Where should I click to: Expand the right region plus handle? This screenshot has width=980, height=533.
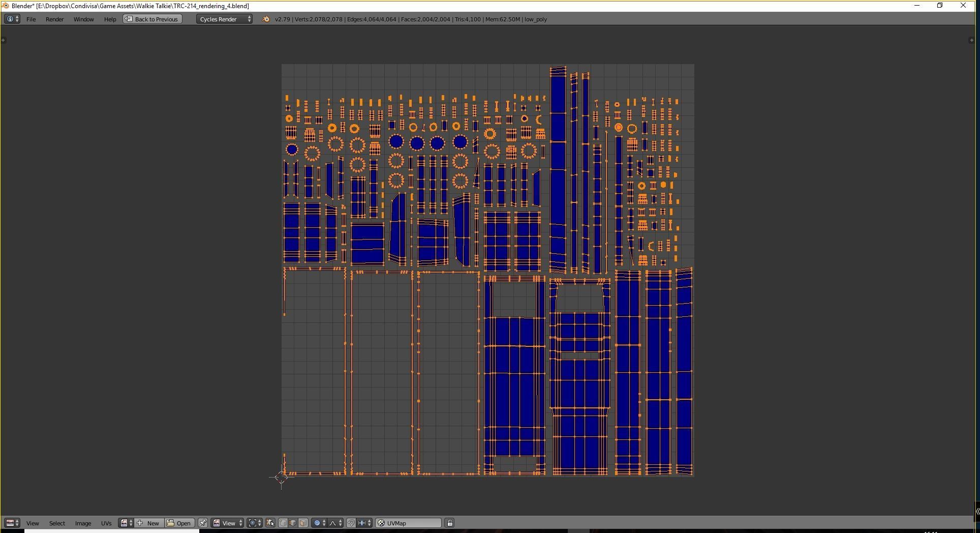(972, 40)
